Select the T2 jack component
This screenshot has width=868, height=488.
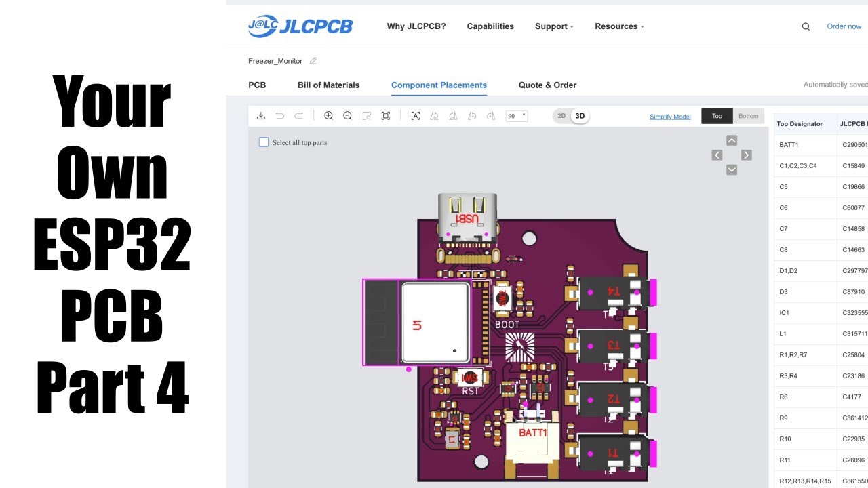coord(612,399)
